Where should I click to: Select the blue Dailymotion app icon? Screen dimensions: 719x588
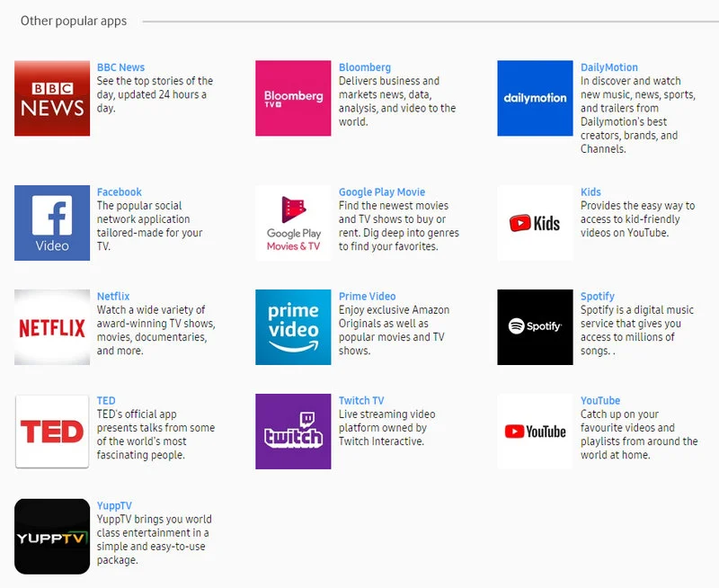[535, 98]
